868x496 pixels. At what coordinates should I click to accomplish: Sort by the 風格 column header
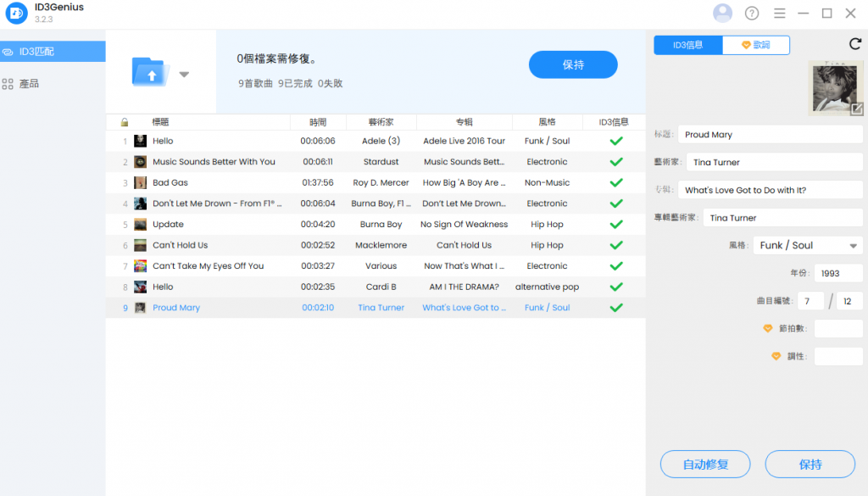[x=547, y=122]
